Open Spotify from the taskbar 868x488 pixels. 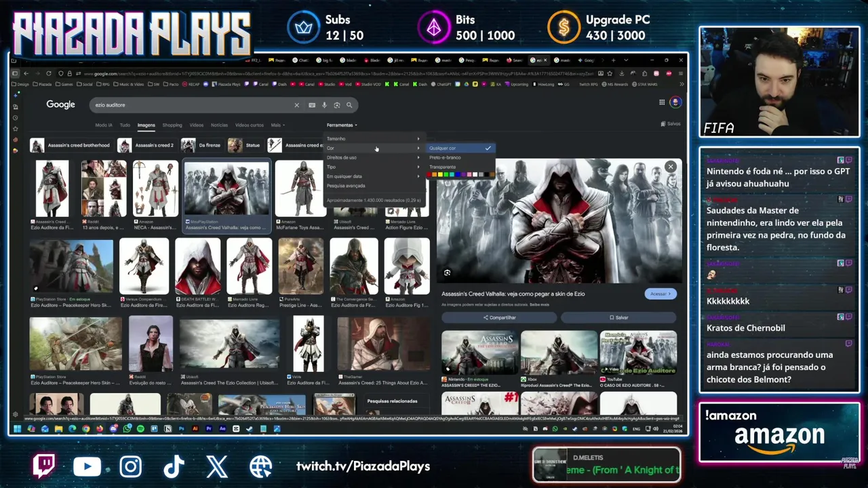(x=140, y=428)
